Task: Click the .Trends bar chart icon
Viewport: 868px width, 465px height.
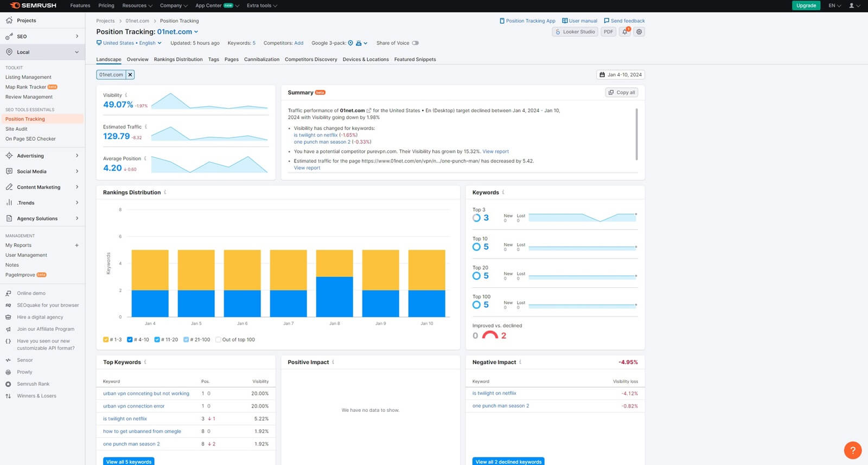Action: (9, 203)
